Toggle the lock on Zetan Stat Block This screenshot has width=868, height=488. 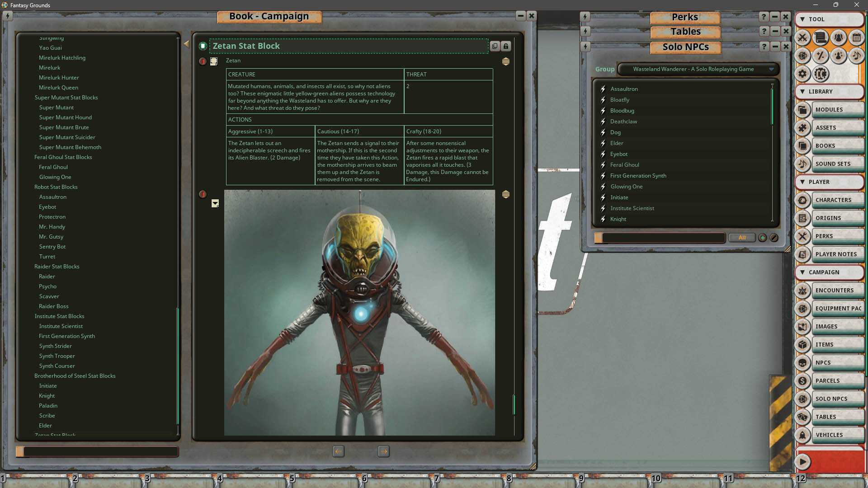(506, 46)
